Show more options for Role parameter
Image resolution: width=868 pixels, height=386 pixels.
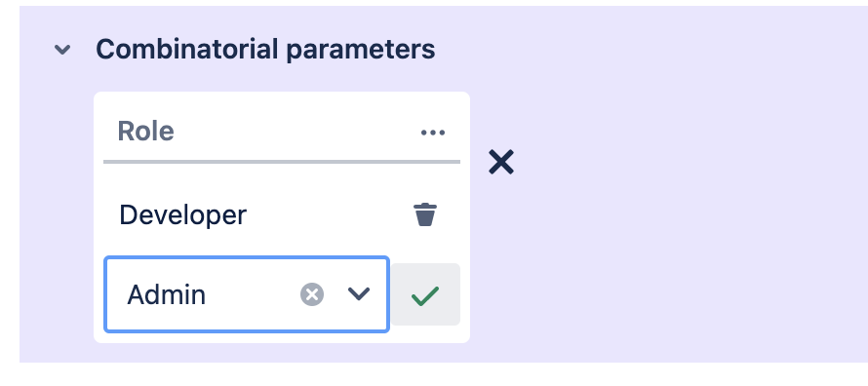pyautogui.click(x=432, y=133)
